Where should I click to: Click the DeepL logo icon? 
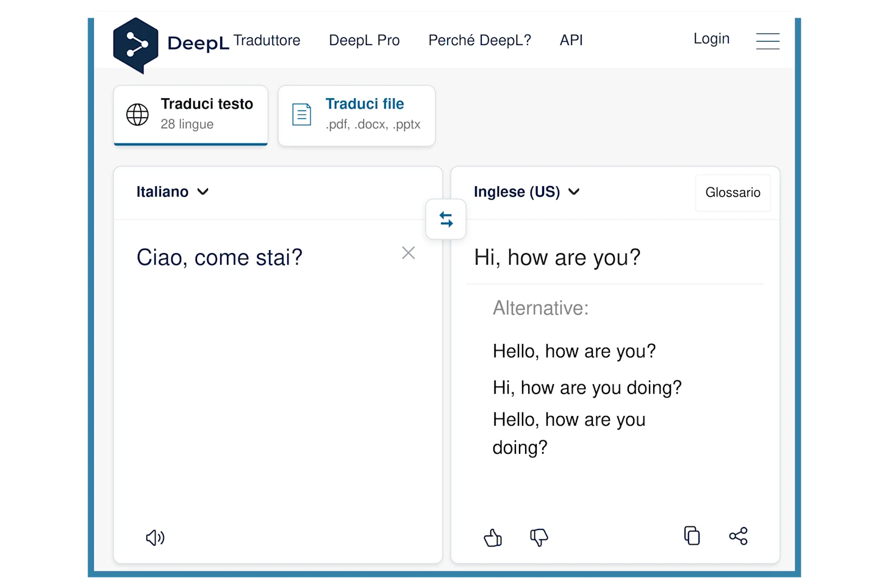click(135, 45)
